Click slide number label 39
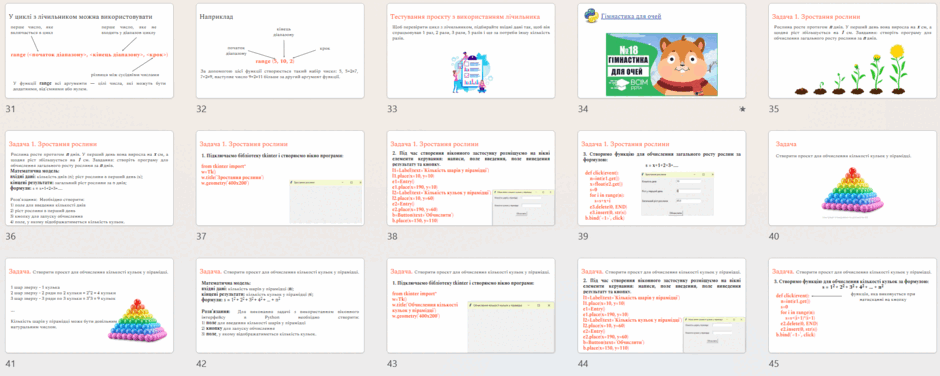The image size is (940, 376). tap(583, 236)
